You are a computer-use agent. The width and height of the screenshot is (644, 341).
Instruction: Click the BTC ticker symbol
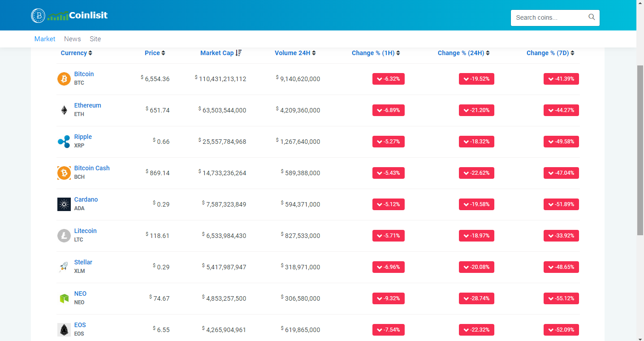(79, 83)
